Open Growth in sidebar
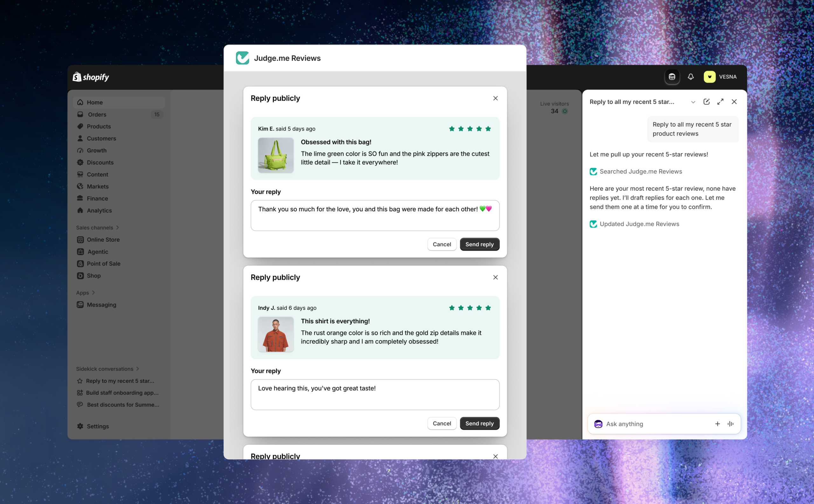The height and width of the screenshot is (504, 814). pos(119,150)
